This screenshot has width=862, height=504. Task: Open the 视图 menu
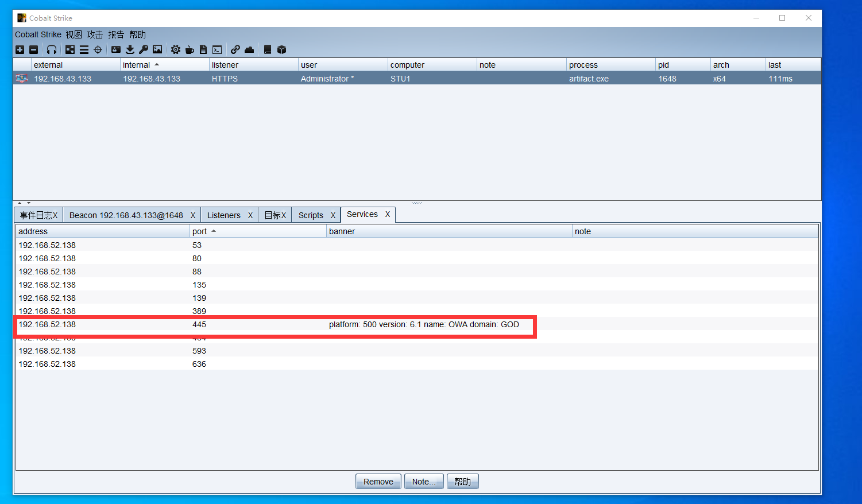pos(74,34)
